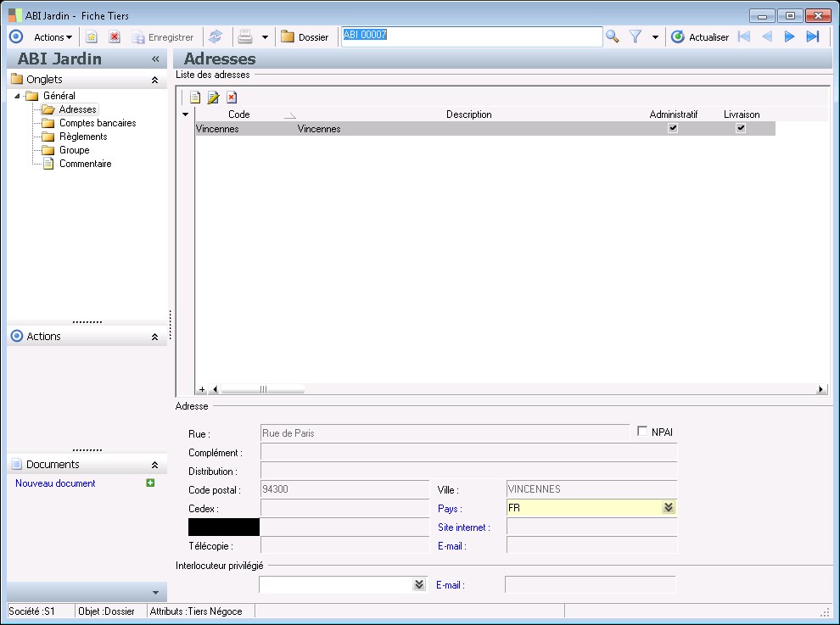Click the filter funnel icon

(635, 36)
